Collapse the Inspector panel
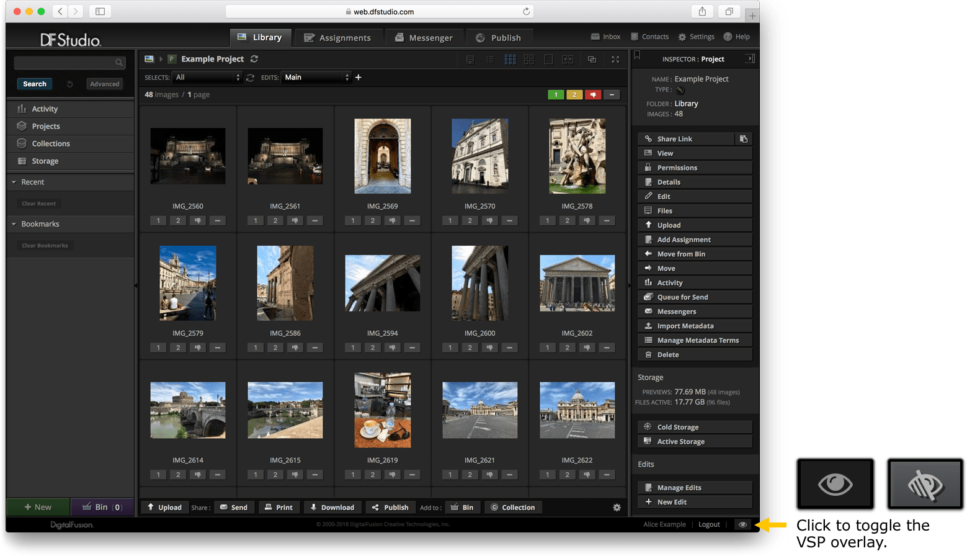The image size is (980, 556). (750, 59)
